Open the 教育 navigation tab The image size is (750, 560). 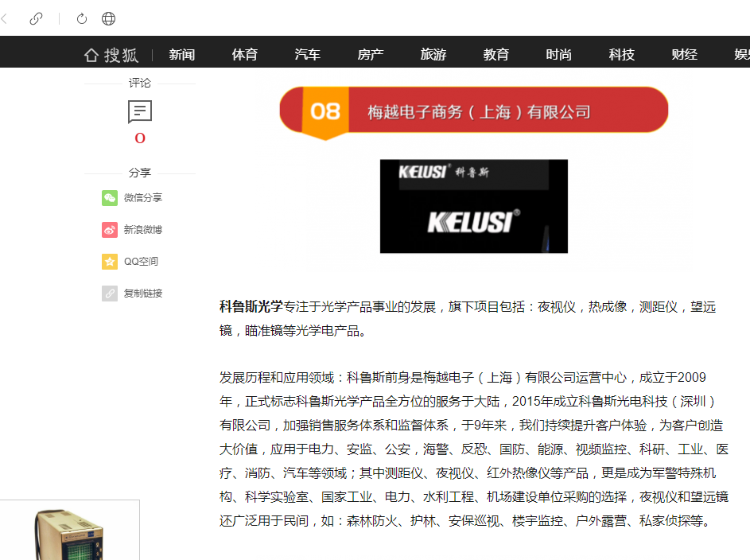click(495, 55)
